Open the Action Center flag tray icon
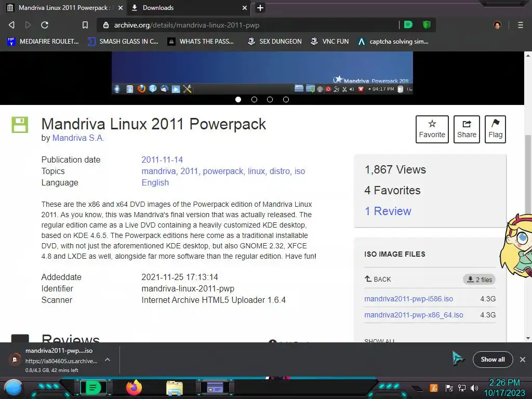 point(449,388)
